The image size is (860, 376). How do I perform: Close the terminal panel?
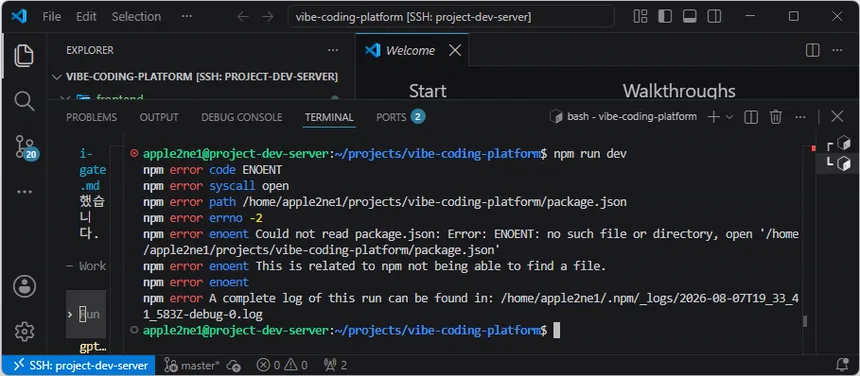[x=837, y=116]
